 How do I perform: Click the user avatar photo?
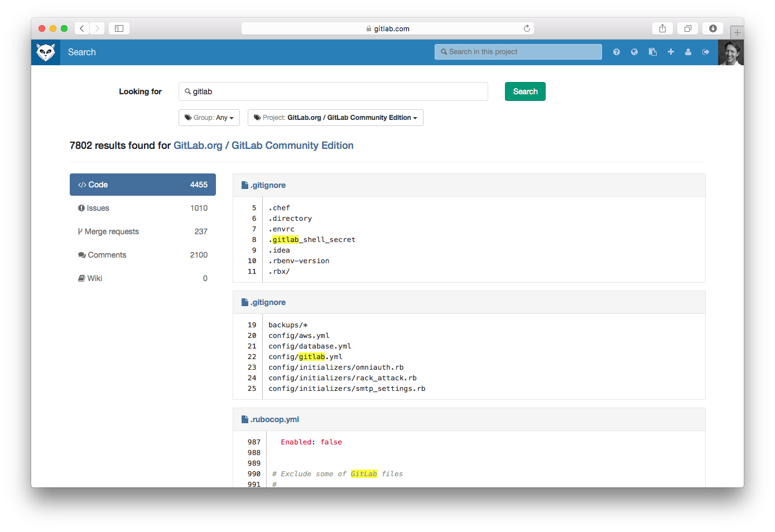(730, 52)
